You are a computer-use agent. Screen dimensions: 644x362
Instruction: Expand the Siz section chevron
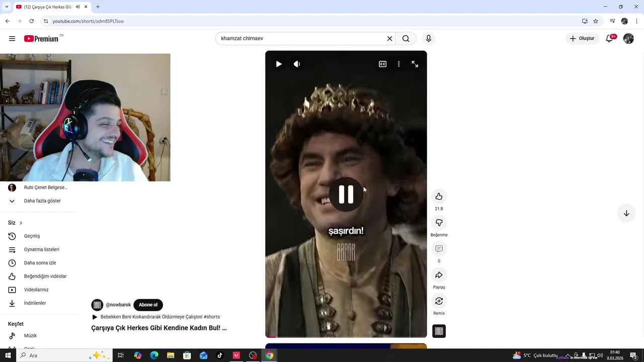click(21, 223)
